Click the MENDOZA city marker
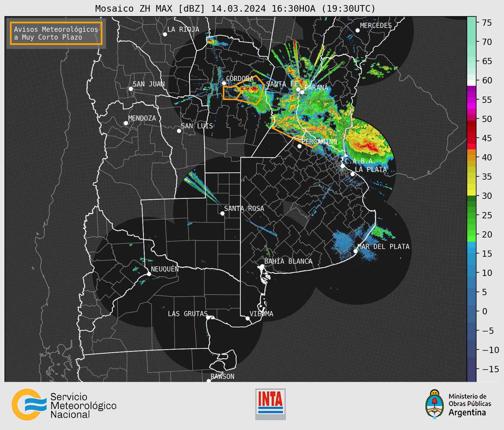 (126, 123)
